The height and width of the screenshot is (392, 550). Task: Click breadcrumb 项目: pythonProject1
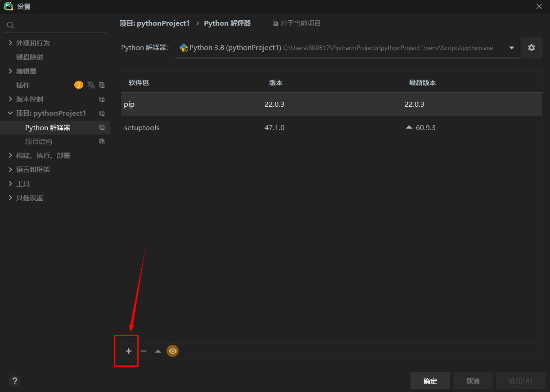[154, 23]
